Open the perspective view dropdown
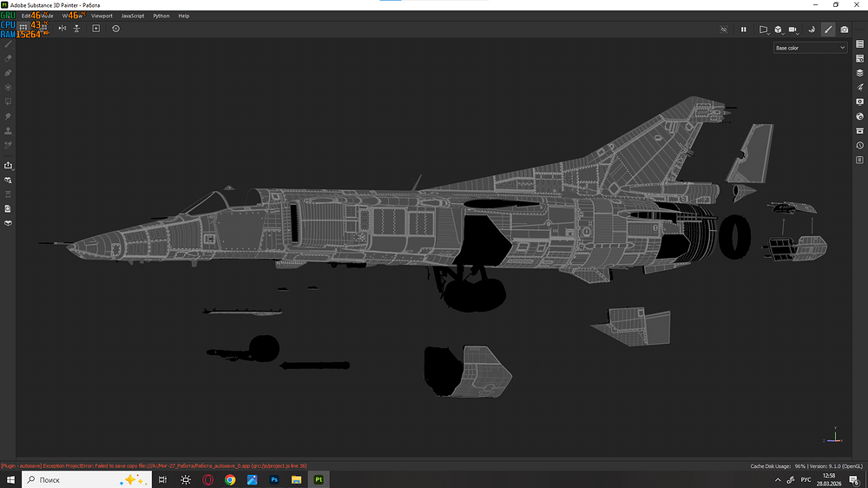This screenshot has height=488, width=868. (763, 30)
